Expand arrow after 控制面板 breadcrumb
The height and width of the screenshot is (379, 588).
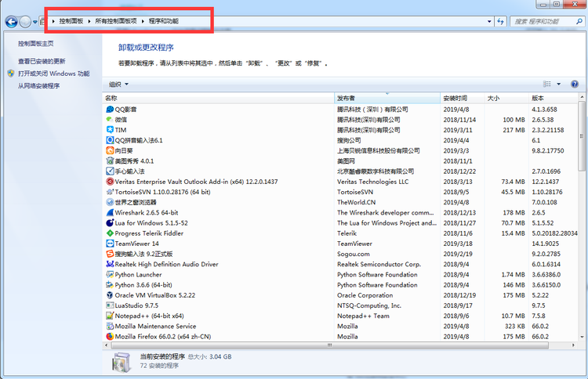point(89,21)
